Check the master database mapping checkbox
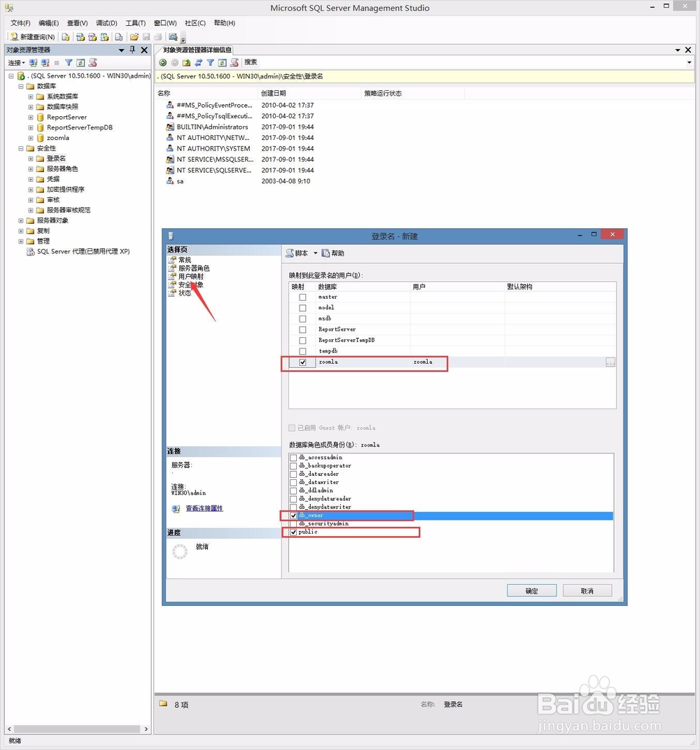Image resolution: width=700 pixels, height=750 pixels. 302,297
